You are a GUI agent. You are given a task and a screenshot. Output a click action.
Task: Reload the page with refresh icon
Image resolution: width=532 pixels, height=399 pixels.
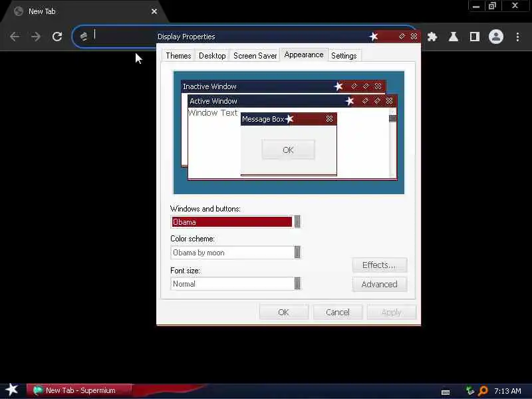pyautogui.click(x=57, y=37)
